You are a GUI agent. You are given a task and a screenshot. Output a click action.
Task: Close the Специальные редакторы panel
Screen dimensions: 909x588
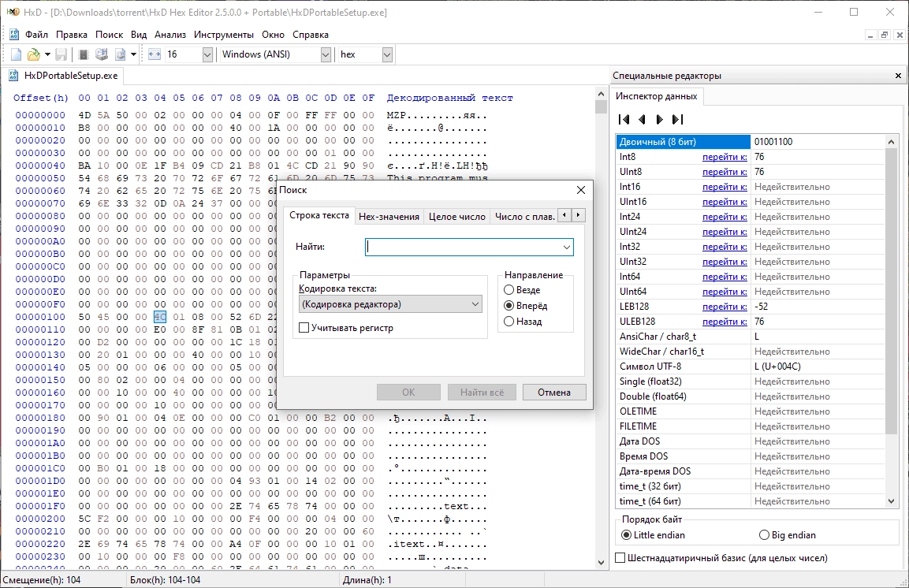(898, 76)
